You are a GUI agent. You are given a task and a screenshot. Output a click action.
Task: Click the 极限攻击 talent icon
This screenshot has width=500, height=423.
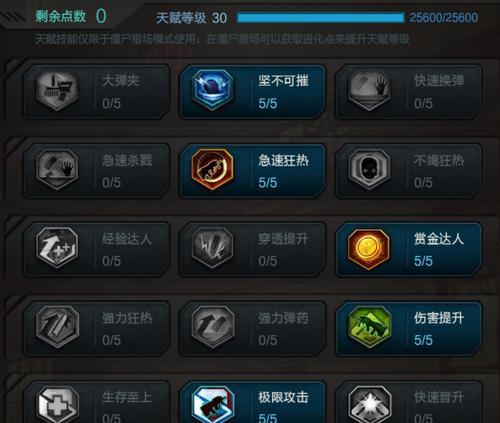coord(213,405)
